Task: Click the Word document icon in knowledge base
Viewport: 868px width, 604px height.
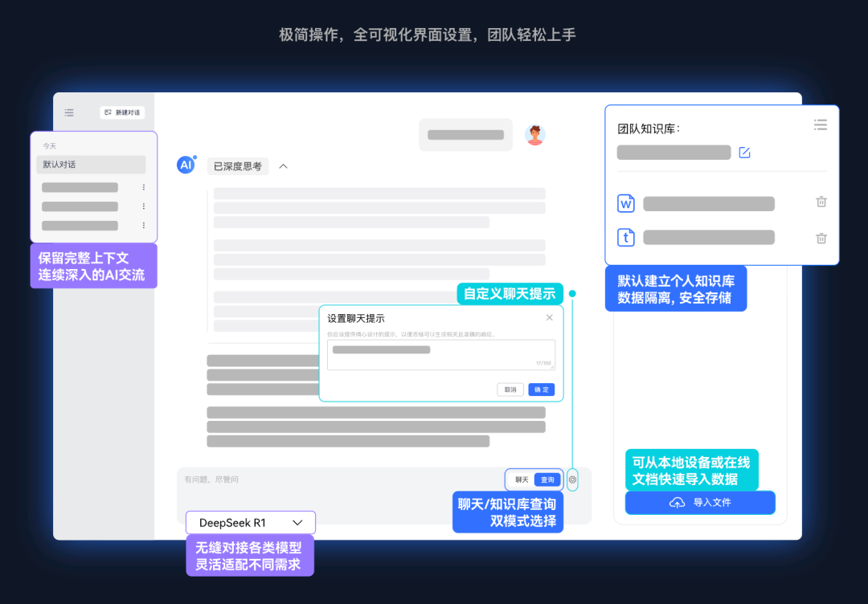Action: [x=626, y=203]
